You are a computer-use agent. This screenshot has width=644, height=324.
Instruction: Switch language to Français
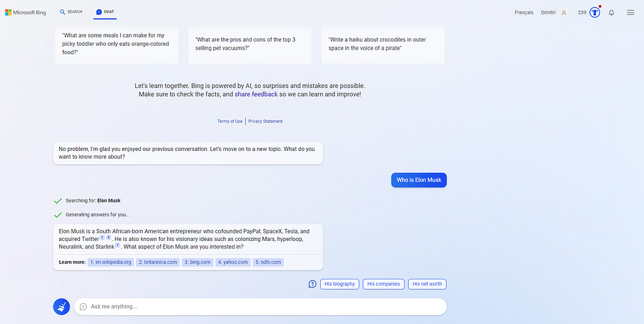point(524,13)
